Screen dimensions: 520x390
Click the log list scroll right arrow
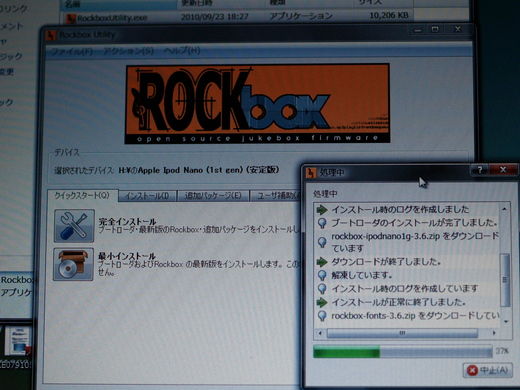pos(494,333)
